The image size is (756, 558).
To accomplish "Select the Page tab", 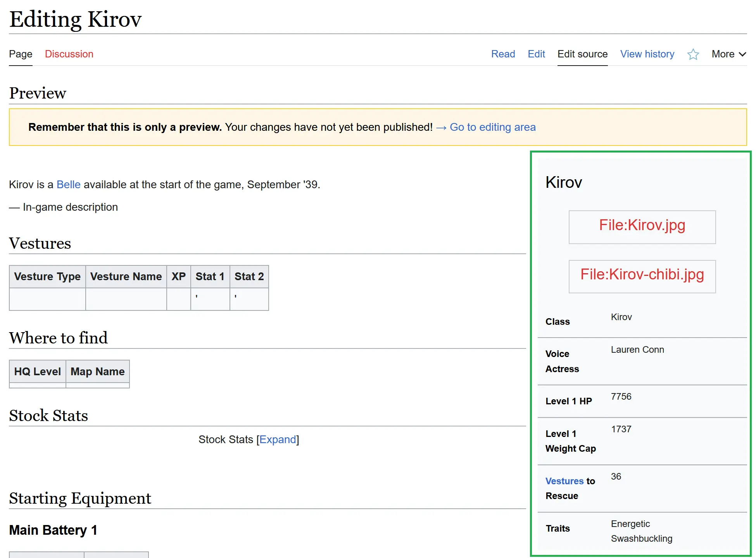I will tap(21, 54).
